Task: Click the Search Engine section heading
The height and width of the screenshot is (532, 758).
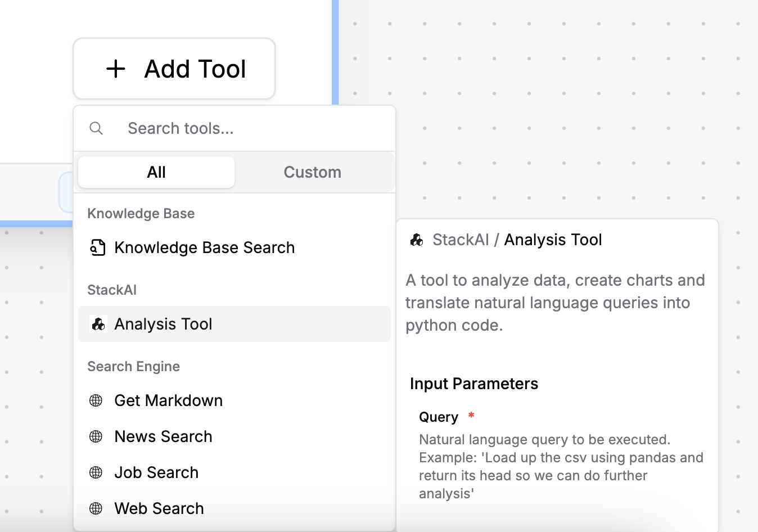Action: (x=134, y=367)
